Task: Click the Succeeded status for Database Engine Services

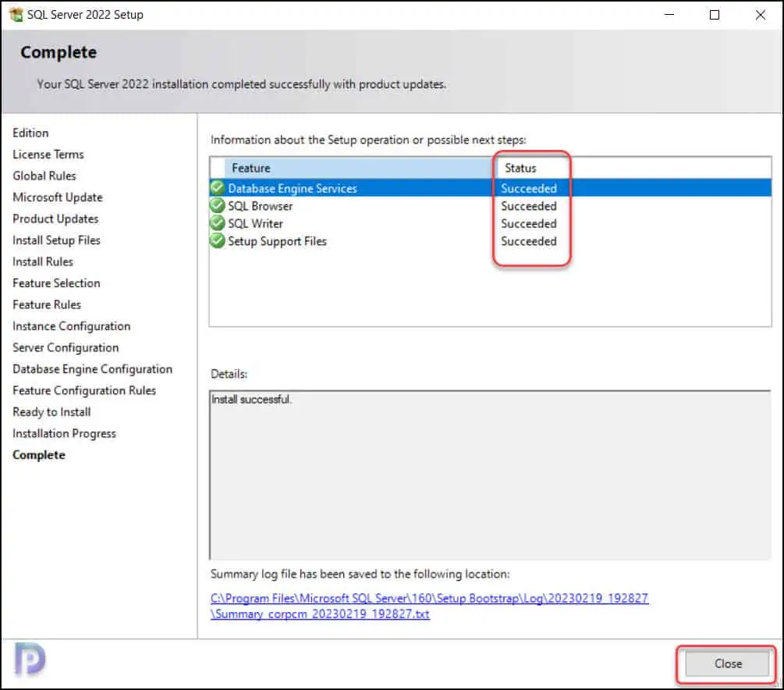Action: point(528,188)
